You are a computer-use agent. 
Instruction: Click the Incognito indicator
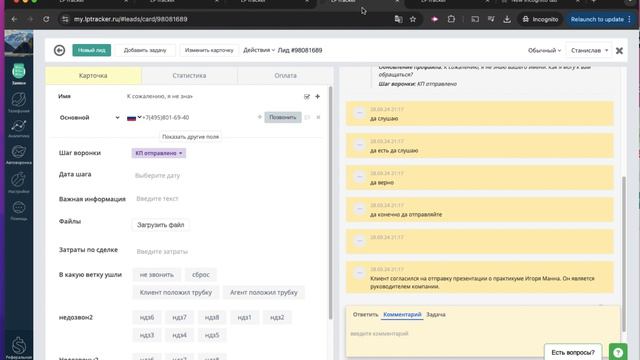click(540, 19)
